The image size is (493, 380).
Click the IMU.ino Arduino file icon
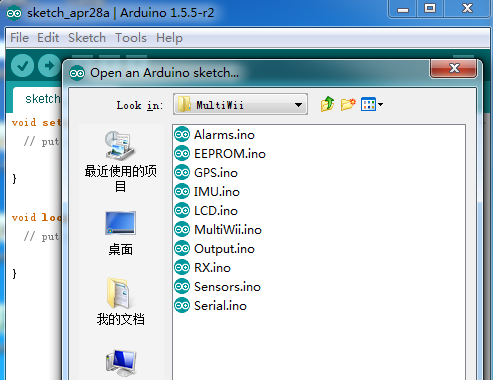(182, 192)
